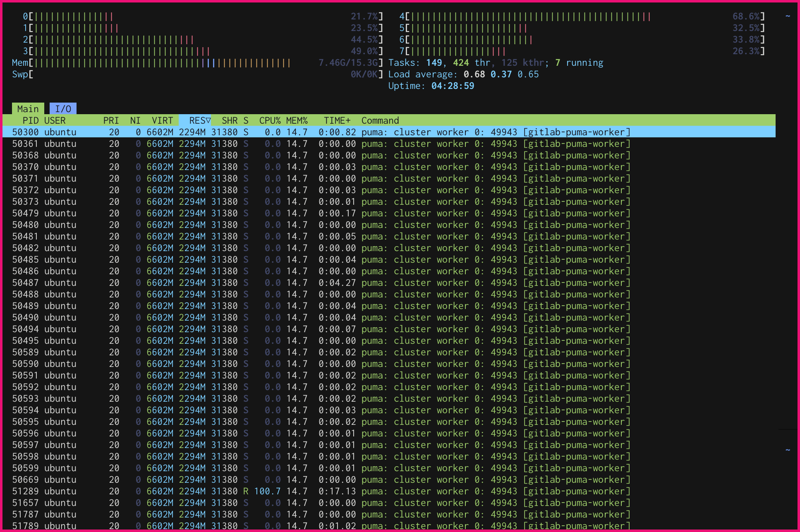Click the Swp swap meter

click(198, 74)
